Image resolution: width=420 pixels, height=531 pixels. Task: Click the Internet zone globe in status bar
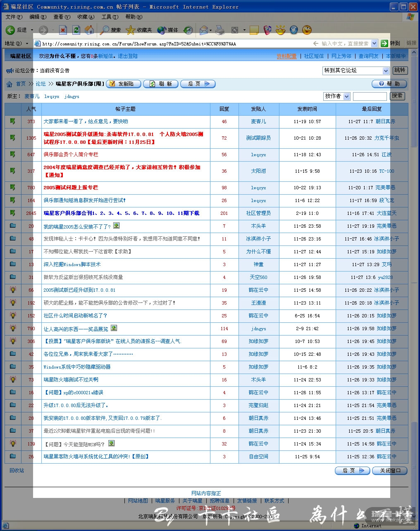tap(357, 525)
